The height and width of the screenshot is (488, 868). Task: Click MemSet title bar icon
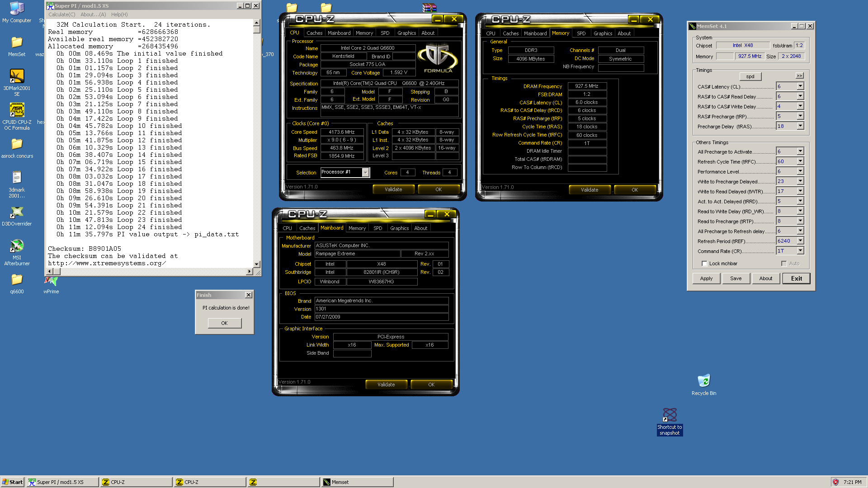coord(692,26)
